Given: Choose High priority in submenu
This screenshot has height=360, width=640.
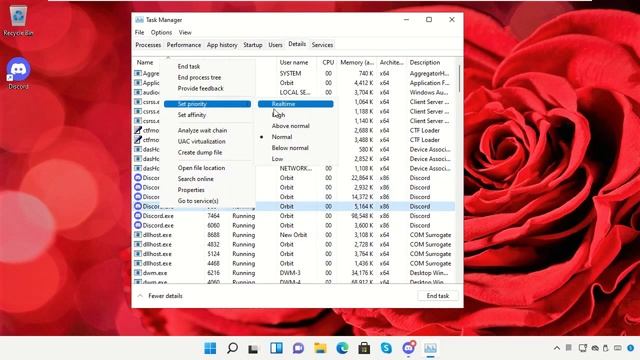Looking at the screenshot, I should [296, 115].
